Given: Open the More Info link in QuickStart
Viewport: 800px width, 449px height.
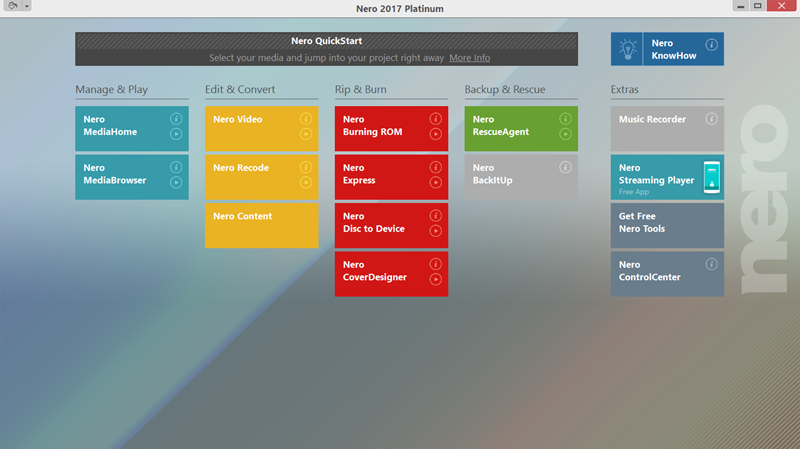Looking at the screenshot, I should (469, 58).
